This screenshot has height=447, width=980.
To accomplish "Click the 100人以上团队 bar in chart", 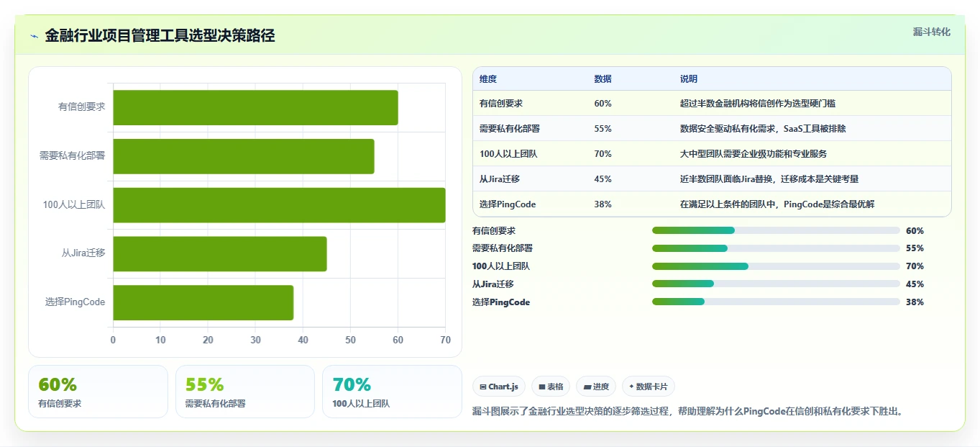I will [279, 205].
